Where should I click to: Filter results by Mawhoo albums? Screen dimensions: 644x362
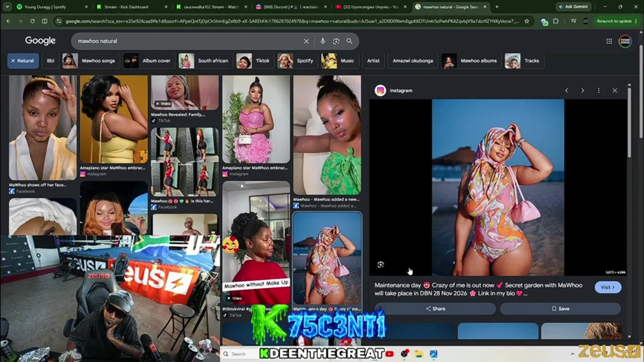471,61
